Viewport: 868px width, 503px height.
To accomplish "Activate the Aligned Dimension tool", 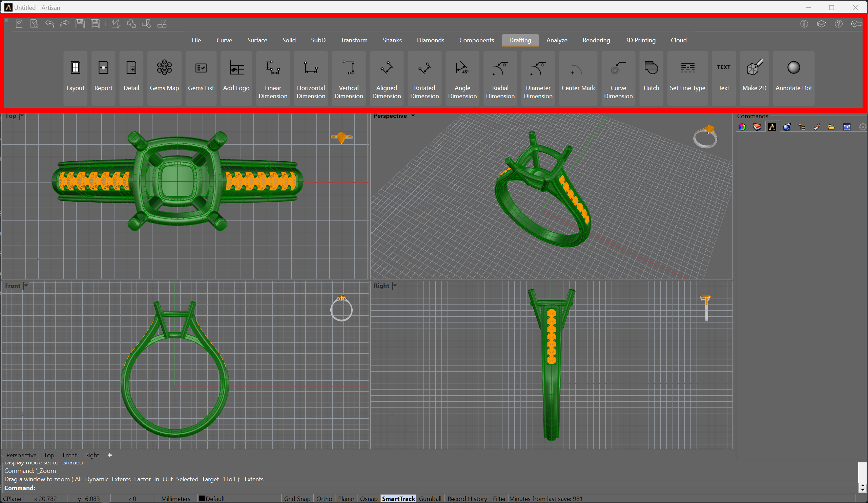I will pyautogui.click(x=387, y=78).
